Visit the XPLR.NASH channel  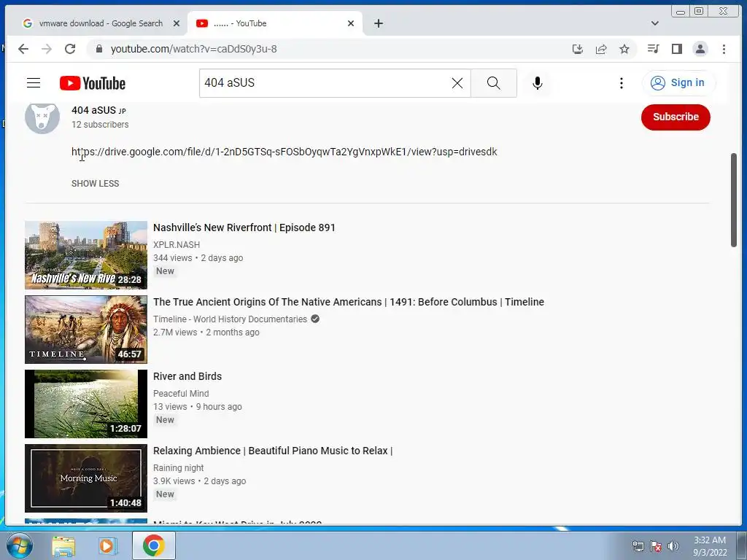[177, 245]
